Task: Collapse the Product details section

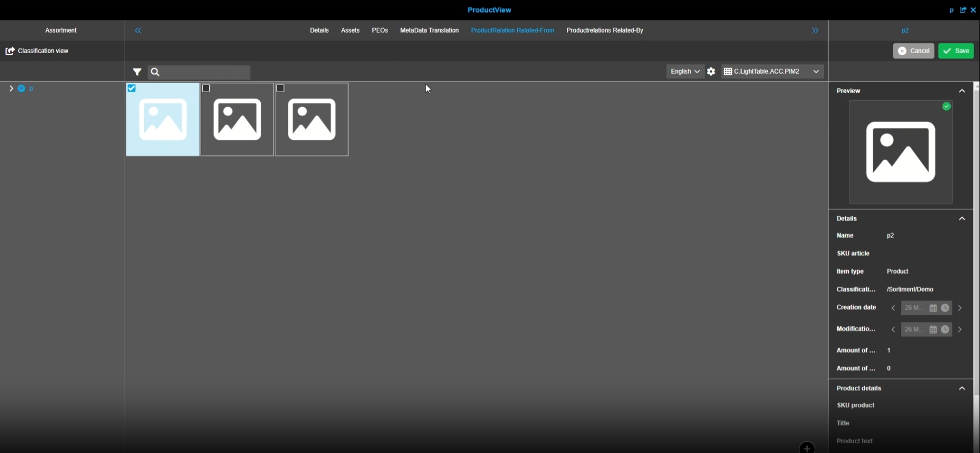Action: (962, 389)
